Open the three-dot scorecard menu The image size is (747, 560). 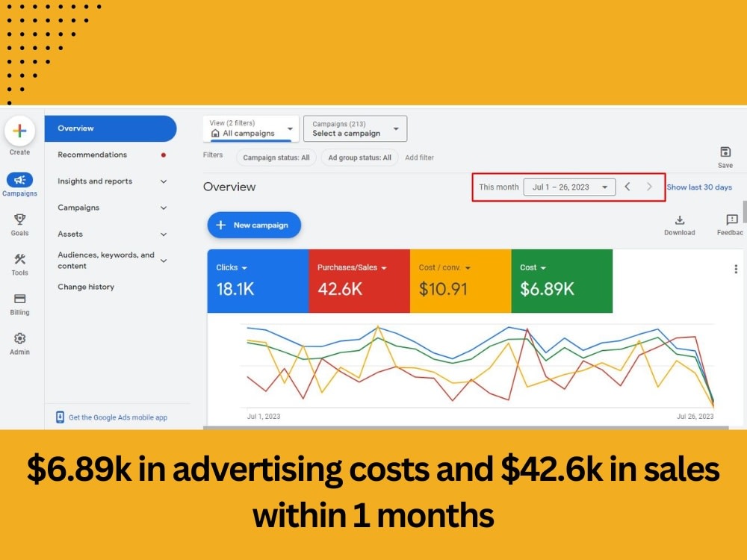(736, 269)
